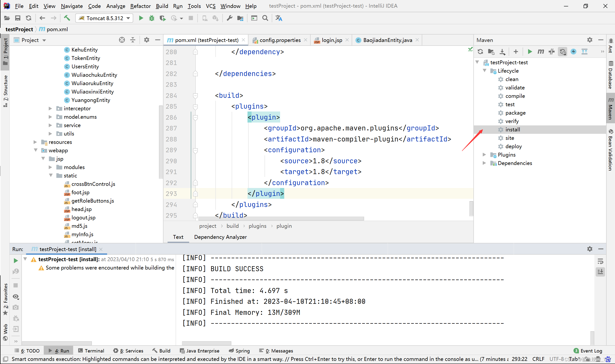
Task: Open the Dependency Analyzer tab
Action: [220, 237]
